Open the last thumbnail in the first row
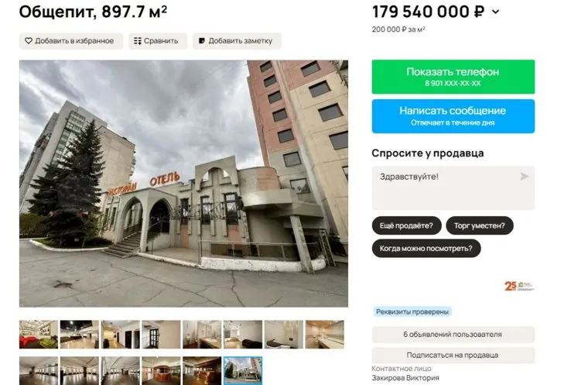This screenshot has width=588, height=385. pos(325,335)
